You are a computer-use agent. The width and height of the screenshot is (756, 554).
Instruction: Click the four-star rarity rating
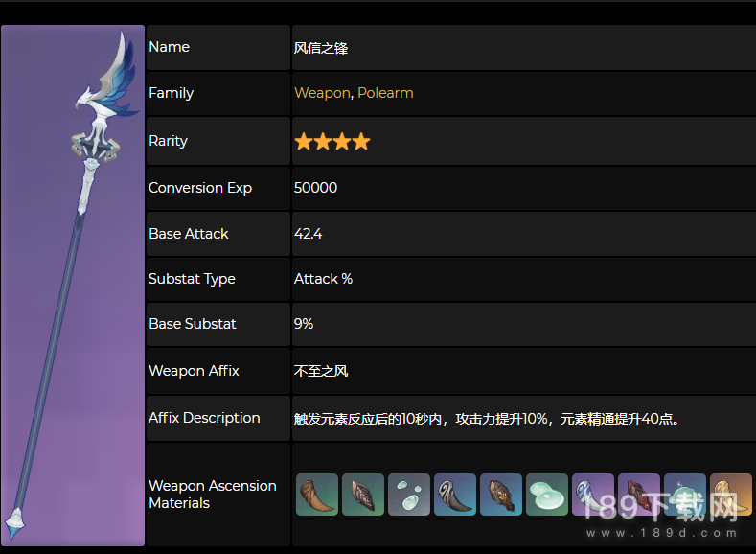[332, 142]
